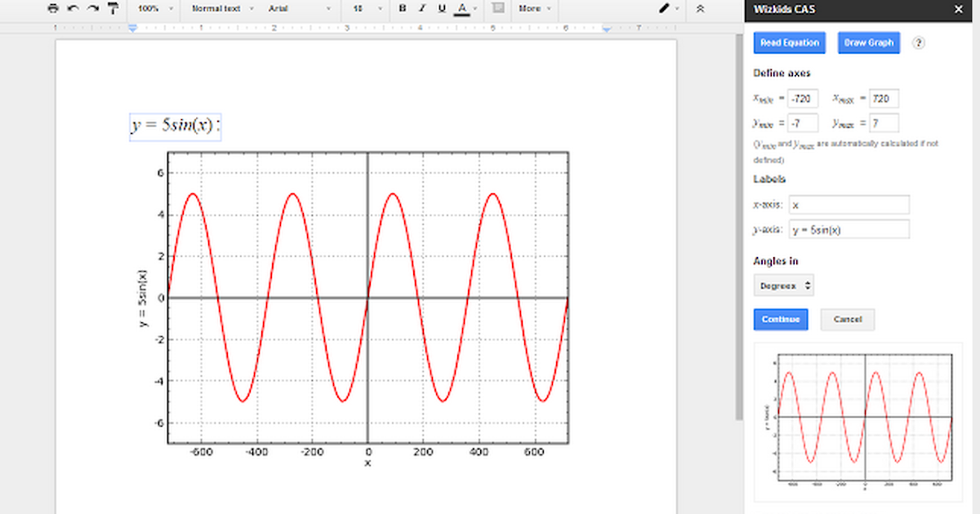Close the Wizkids CAS sidebar
Screen dimensions: 980x514
pos(959,9)
